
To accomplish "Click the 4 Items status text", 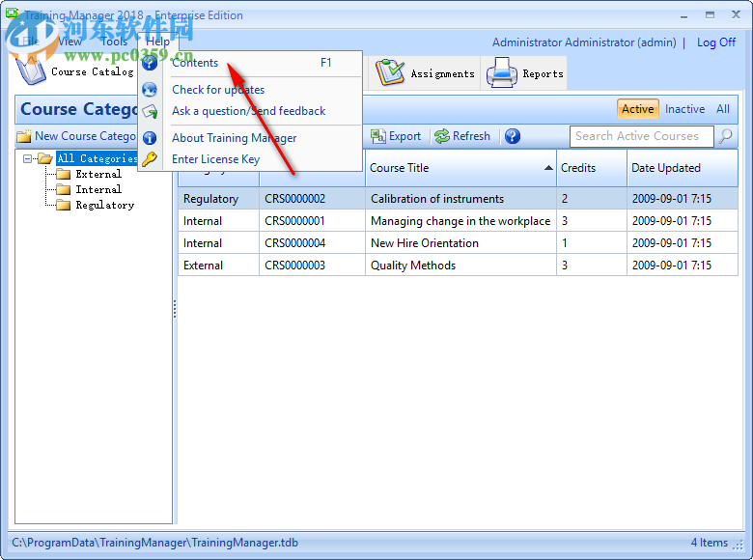I will 710,543.
